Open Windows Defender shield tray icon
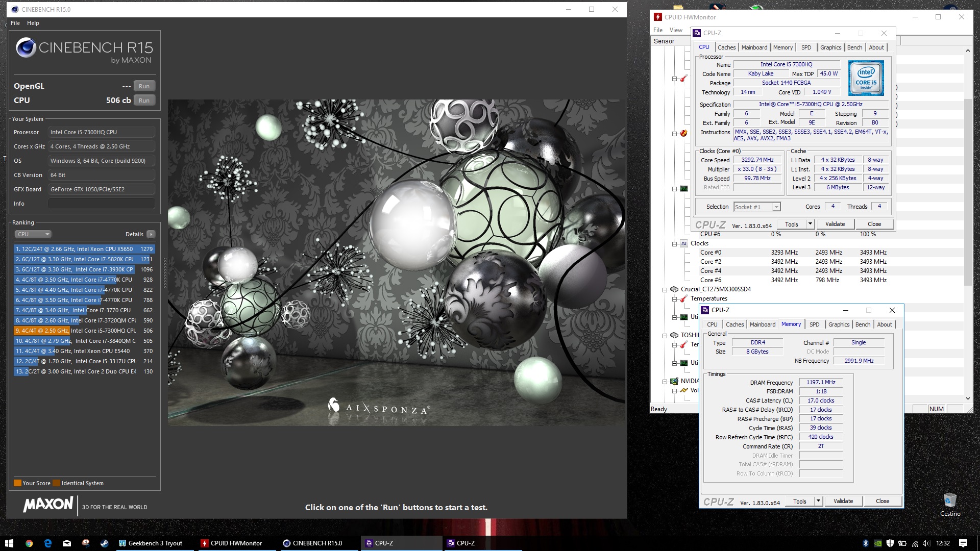The width and height of the screenshot is (980, 551). (x=890, y=543)
